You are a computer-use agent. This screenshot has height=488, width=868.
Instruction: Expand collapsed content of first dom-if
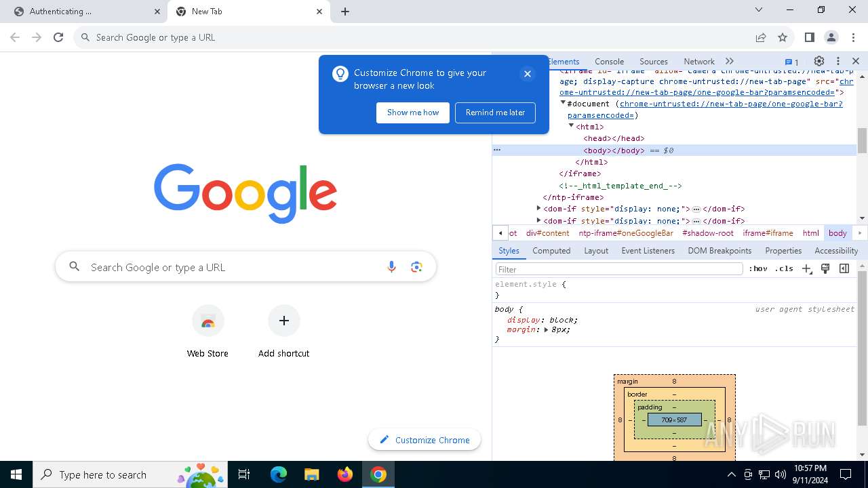696,209
